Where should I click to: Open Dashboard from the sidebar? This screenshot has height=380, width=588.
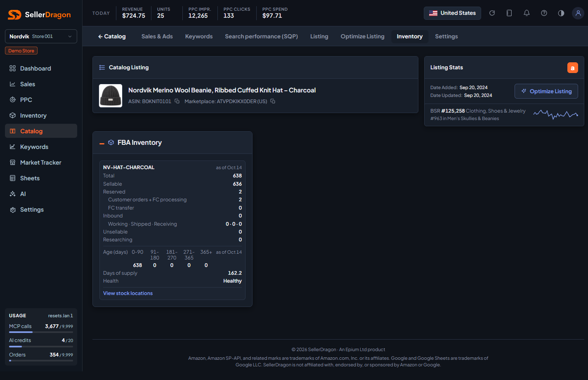coord(41,68)
